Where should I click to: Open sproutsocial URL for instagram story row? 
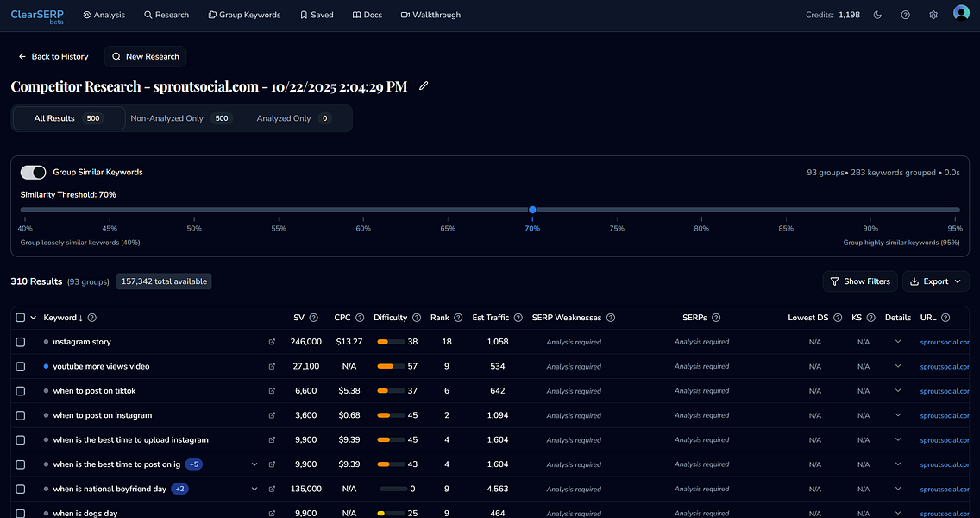coord(945,342)
